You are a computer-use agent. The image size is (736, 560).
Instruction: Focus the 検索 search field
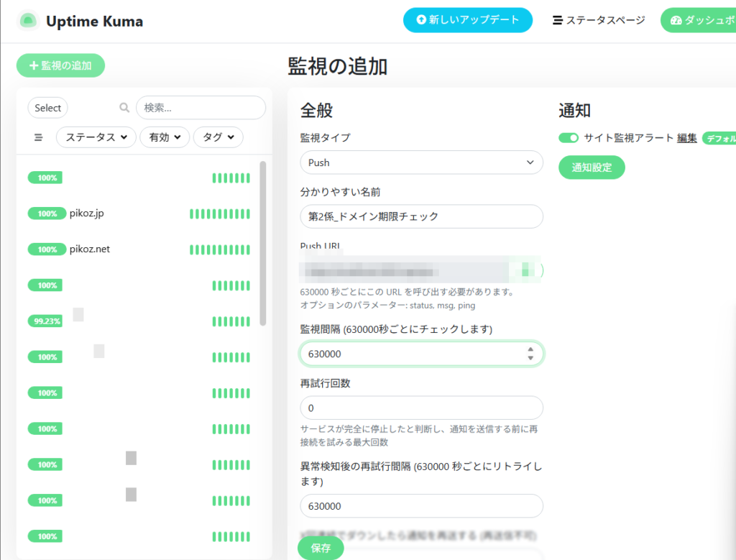click(201, 108)
